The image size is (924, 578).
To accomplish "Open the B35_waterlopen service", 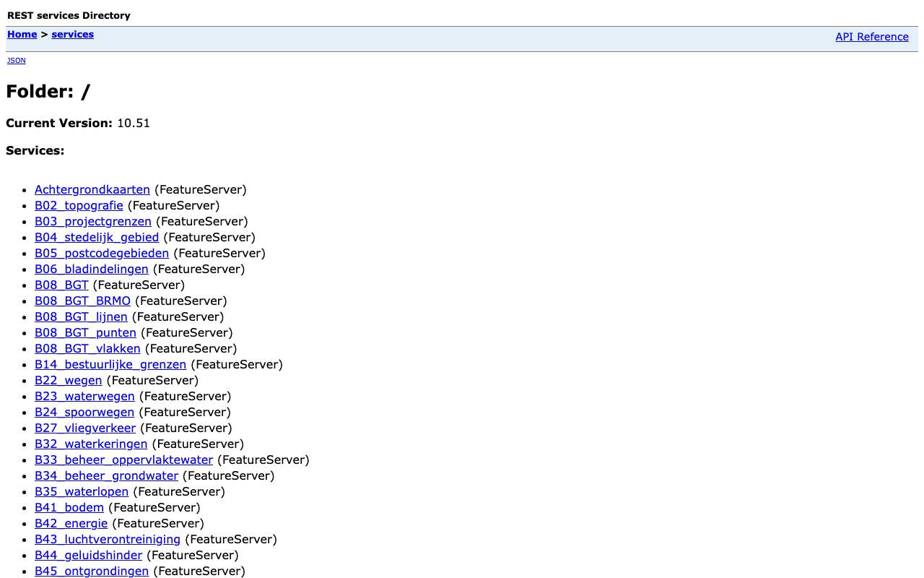I will (82, 491).
